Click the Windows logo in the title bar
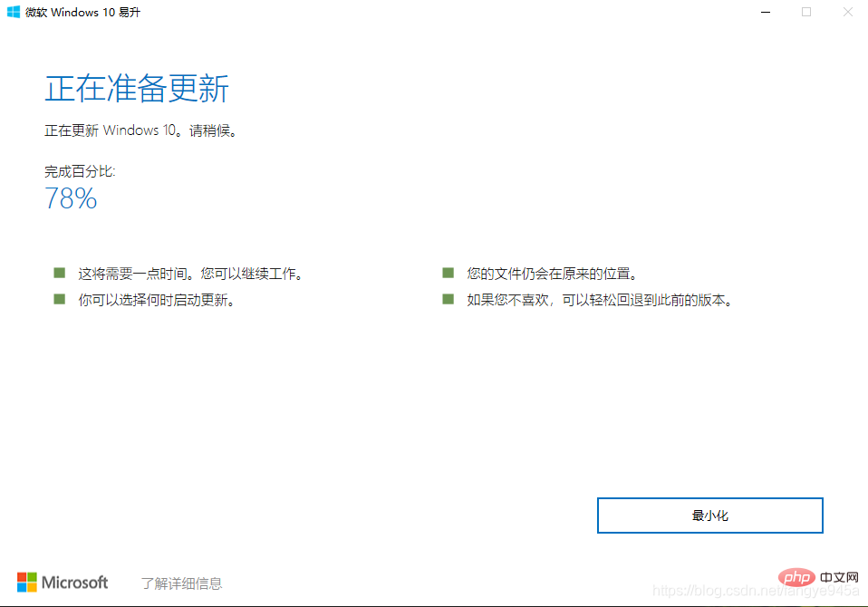This screenshot has width=868, height=607. coord(14,12)
